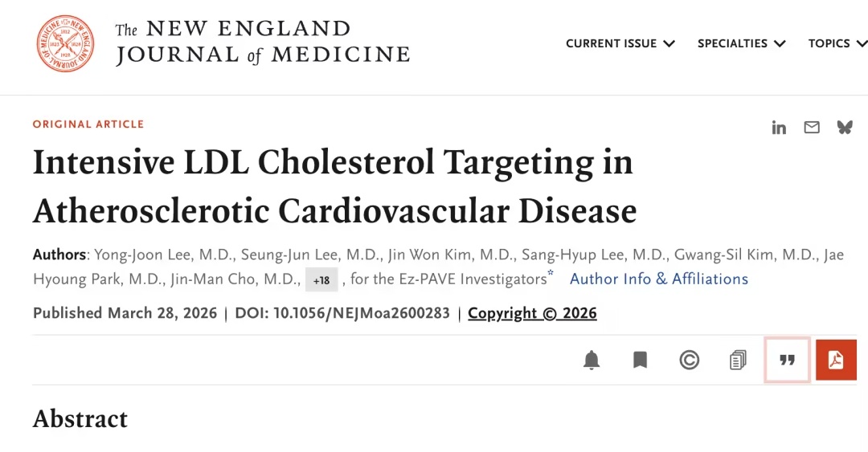Screen dimensions: 868x452
Task: Click the bell alert icon
Action: (x=592, y=360)
